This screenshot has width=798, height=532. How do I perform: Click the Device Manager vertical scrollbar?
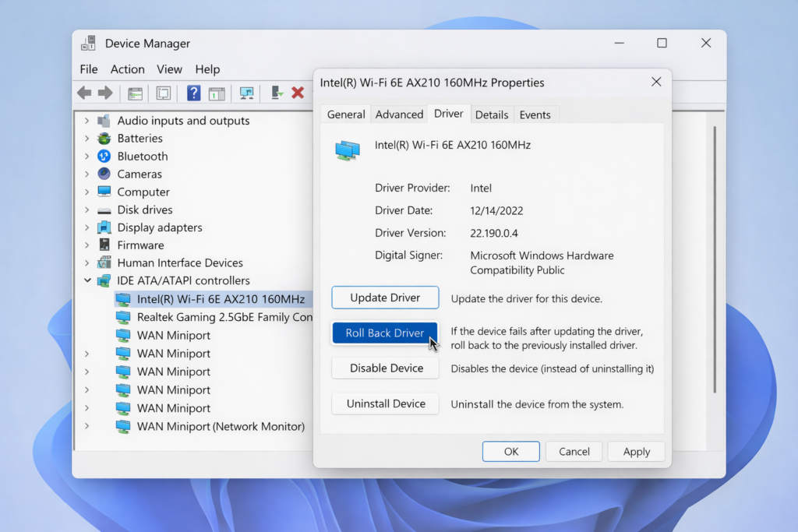coord(715,259)
